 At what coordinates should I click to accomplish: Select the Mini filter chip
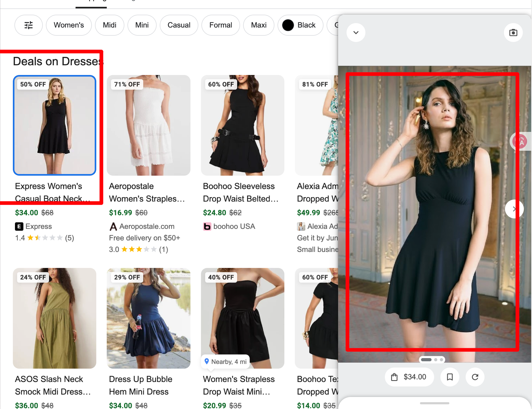tap(142, 25)
